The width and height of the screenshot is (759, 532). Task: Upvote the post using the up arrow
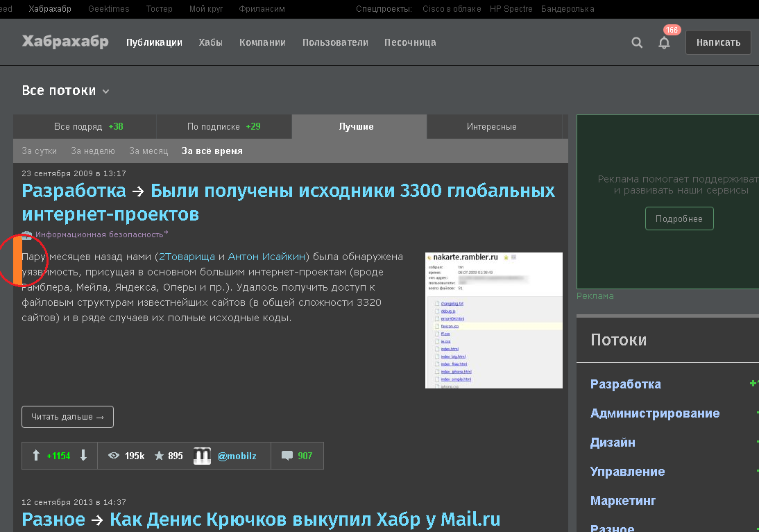point(36,456)
